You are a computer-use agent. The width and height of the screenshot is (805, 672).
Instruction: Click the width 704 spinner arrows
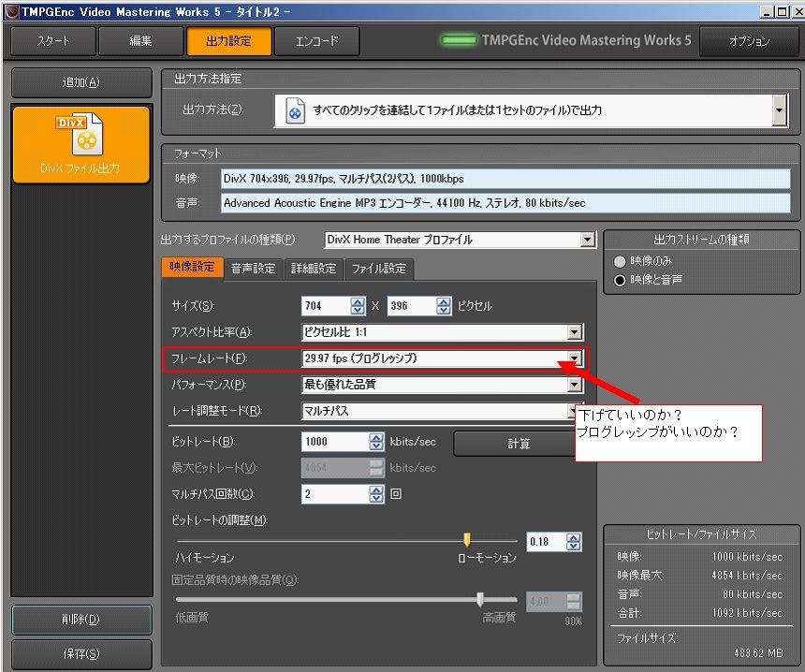358,306
